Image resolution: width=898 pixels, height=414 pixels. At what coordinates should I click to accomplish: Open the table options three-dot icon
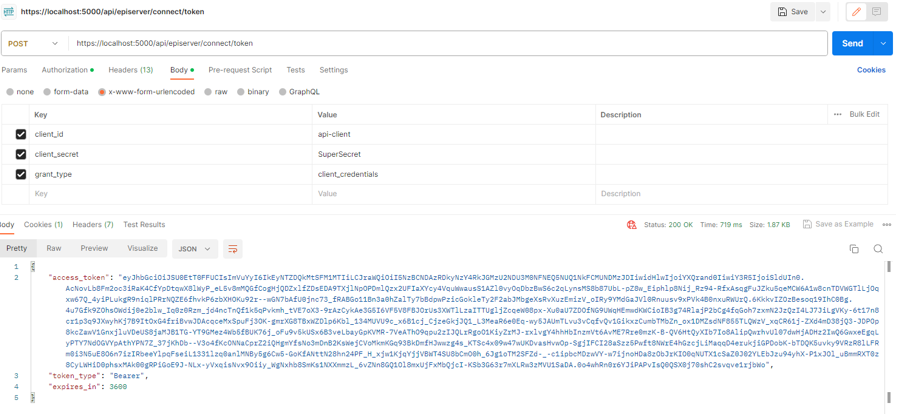pyautogui.click(x=838, y=114)
